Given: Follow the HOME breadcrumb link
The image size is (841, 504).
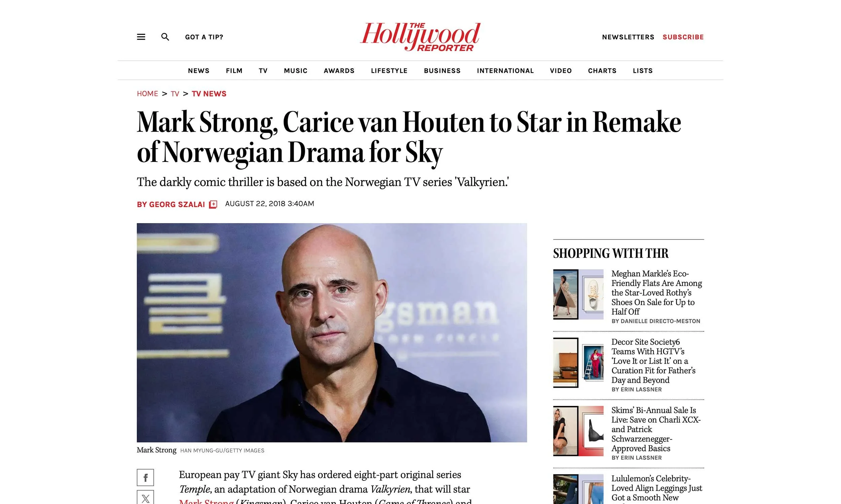Looking at the screenshot, I should pyautogui.click(x=148, y=94).
